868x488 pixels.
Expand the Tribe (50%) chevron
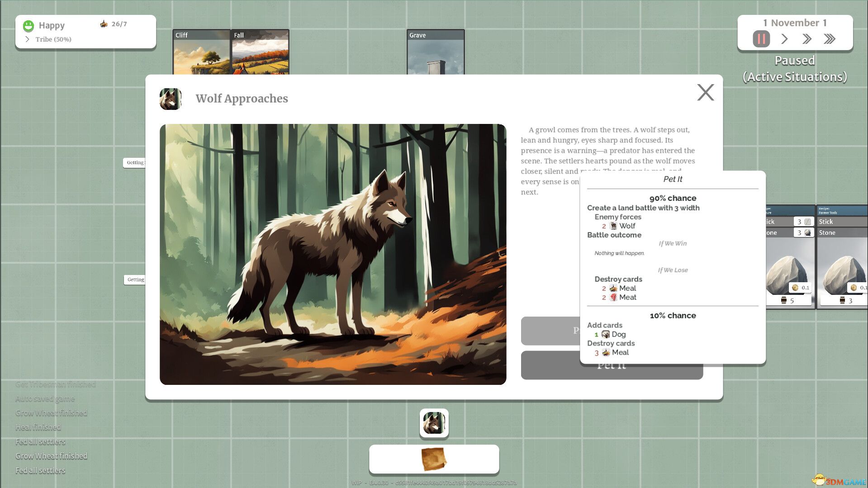coord(27,39)
